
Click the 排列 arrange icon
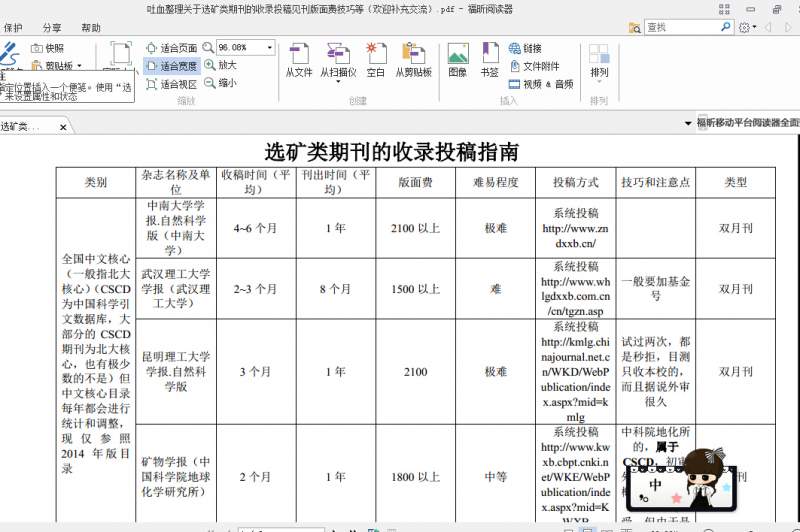coord(599,54)
